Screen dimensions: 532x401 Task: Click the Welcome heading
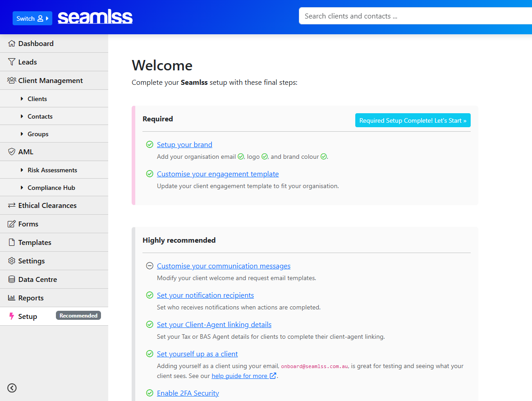[x=162, y=65]
